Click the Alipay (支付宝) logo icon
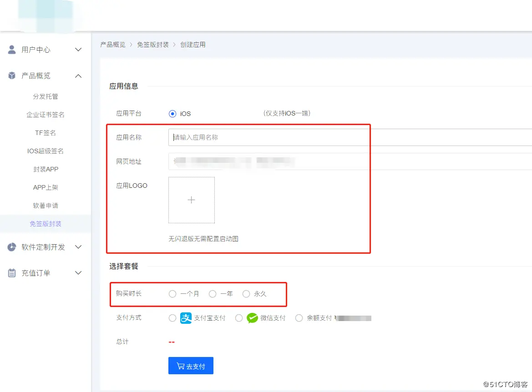The image size is (532, 392). (185, 318)
